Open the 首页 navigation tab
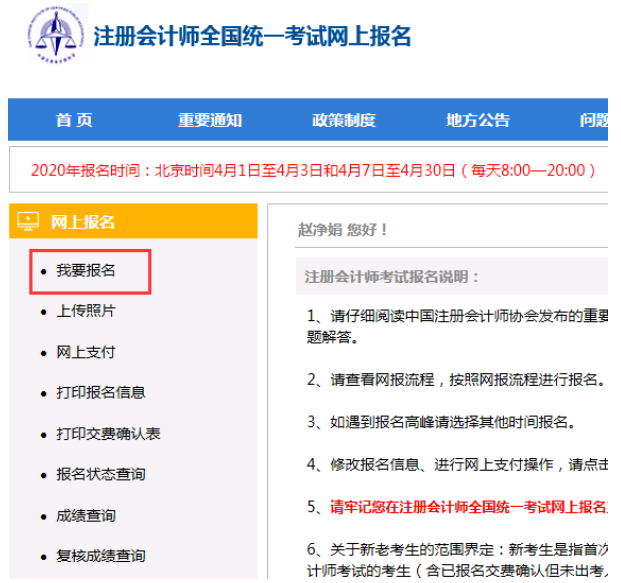 click(x=74, y=120)
